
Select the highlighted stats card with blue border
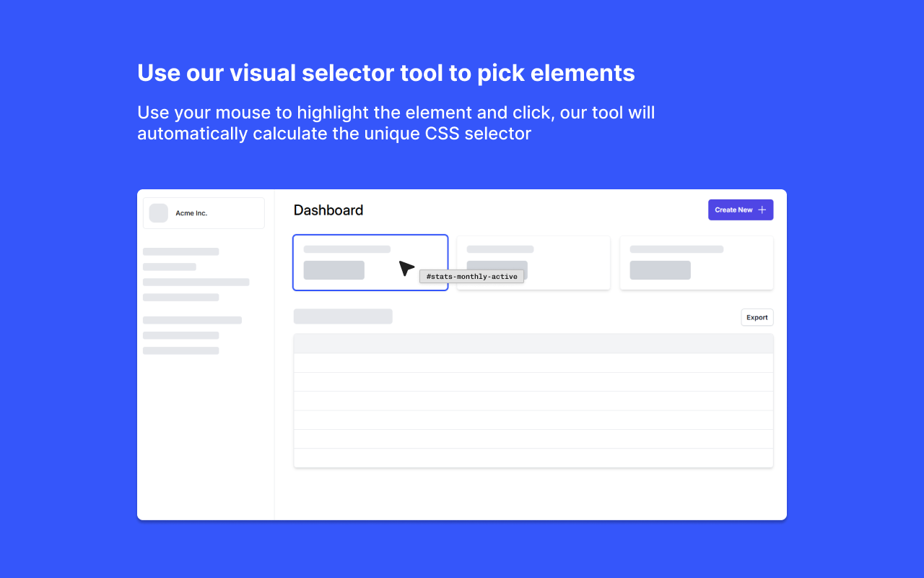[370, 262]
